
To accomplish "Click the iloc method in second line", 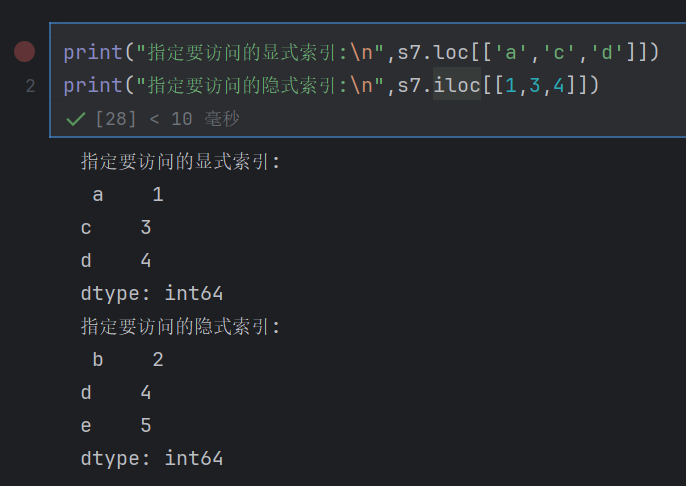I will coord(457,84).
